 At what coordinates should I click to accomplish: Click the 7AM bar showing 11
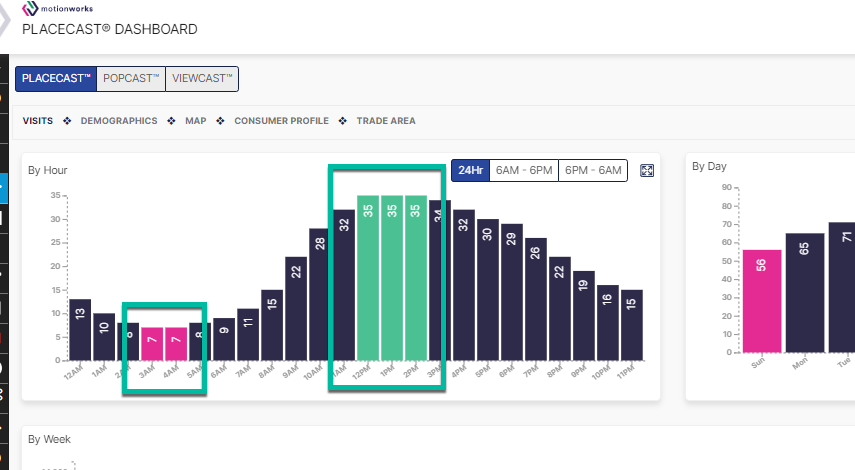(248, 335)
